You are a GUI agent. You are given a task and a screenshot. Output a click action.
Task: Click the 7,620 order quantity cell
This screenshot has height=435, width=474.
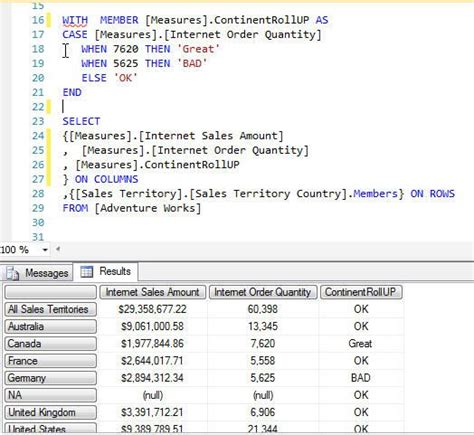[x=263, y=344]
